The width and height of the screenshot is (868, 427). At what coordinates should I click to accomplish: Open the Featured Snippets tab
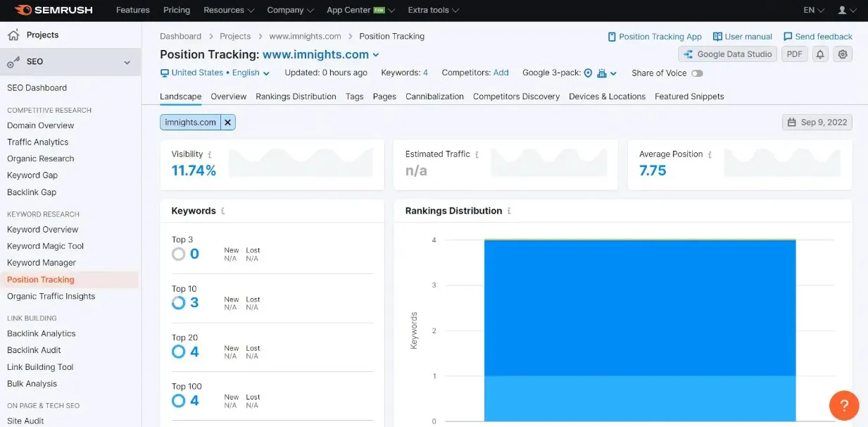688,97
